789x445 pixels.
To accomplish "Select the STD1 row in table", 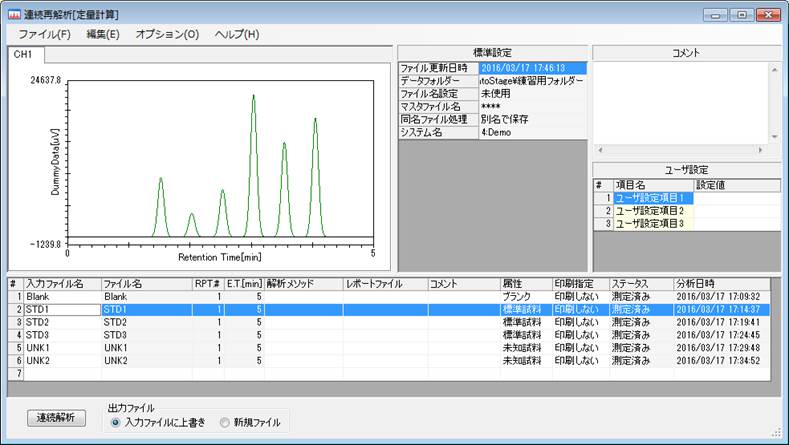I will (x=60, y=310).
